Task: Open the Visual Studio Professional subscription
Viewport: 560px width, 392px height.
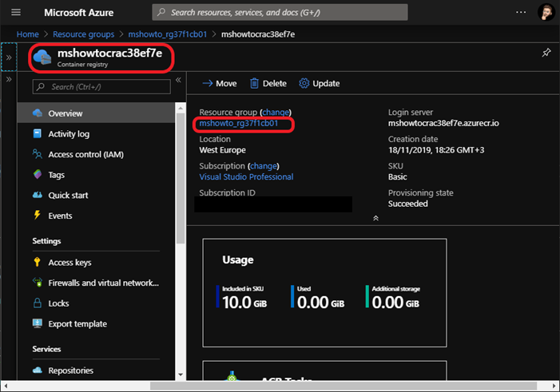Action: point(246,176)
